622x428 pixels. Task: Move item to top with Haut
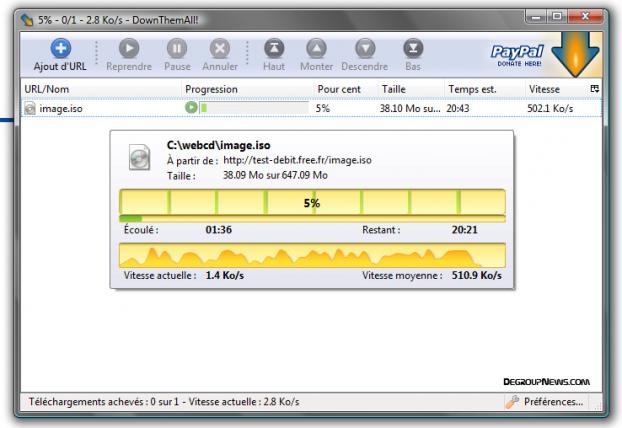(274, 48)
